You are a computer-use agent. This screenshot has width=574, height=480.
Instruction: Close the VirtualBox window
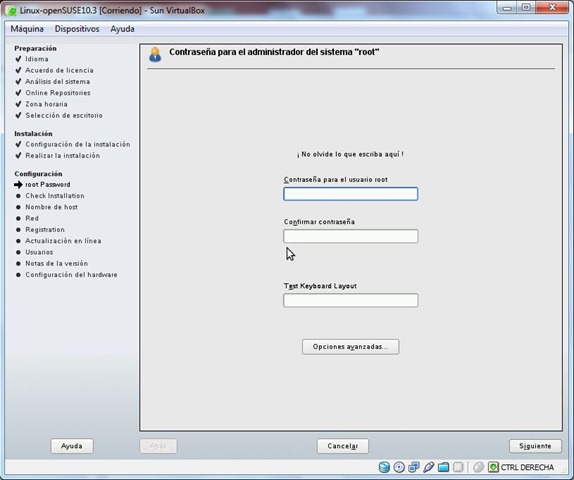click(x=552, y=8)
